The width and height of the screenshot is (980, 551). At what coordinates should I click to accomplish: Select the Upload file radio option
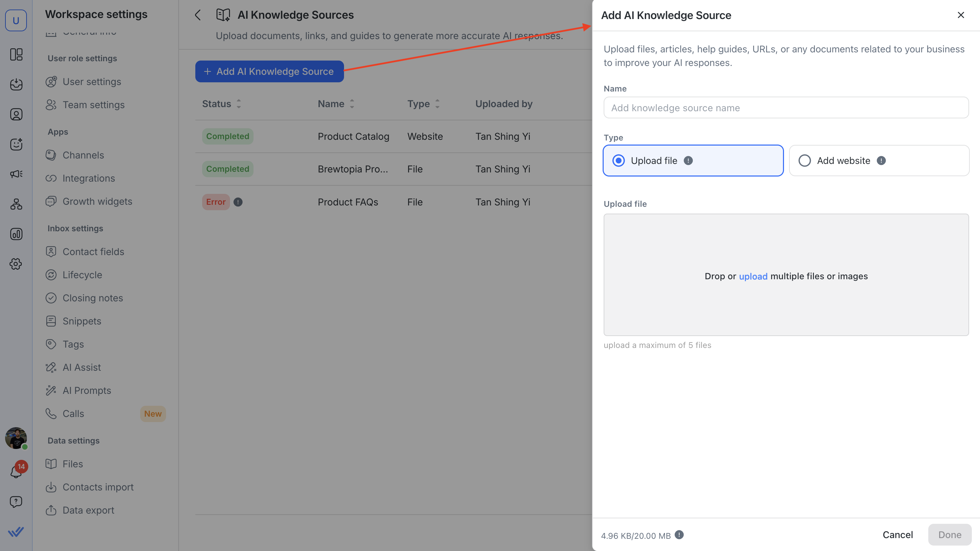point(619,161)
